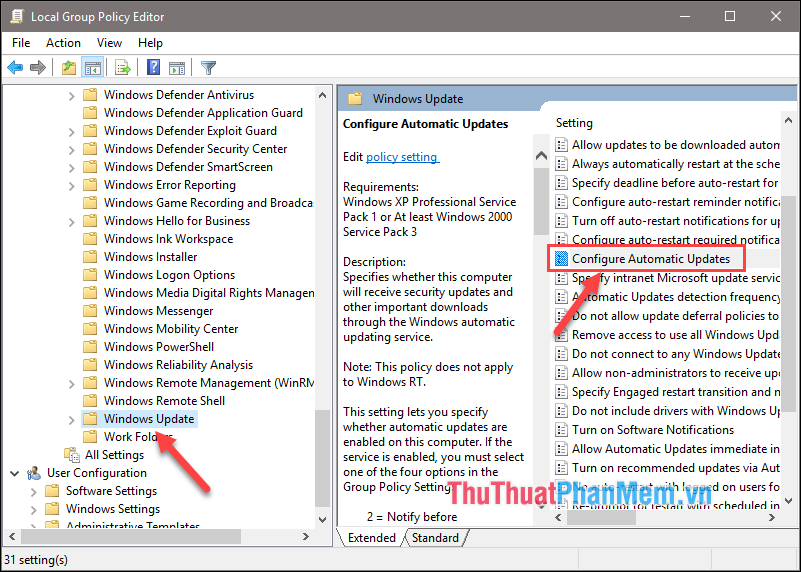Click the Windows Update folder icon in tree

pyautogui.click(x=90, y=419)
